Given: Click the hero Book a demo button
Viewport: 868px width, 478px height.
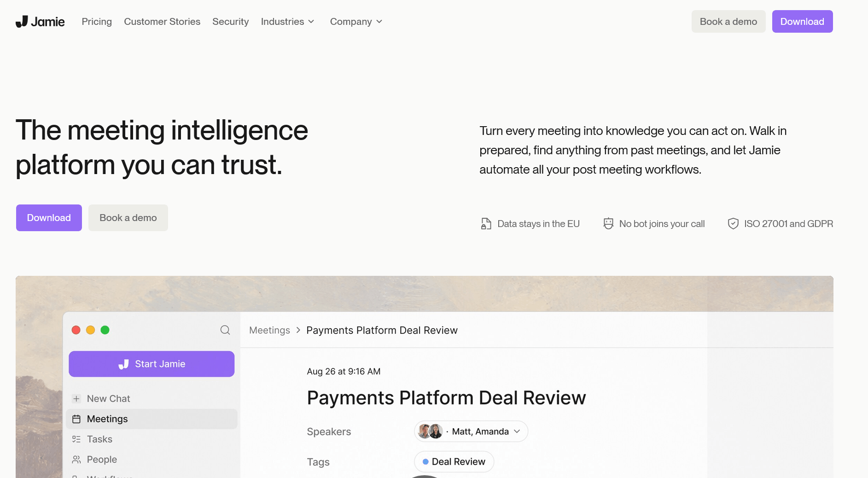Looking at the screenshot, I should (x=128, y=218).
